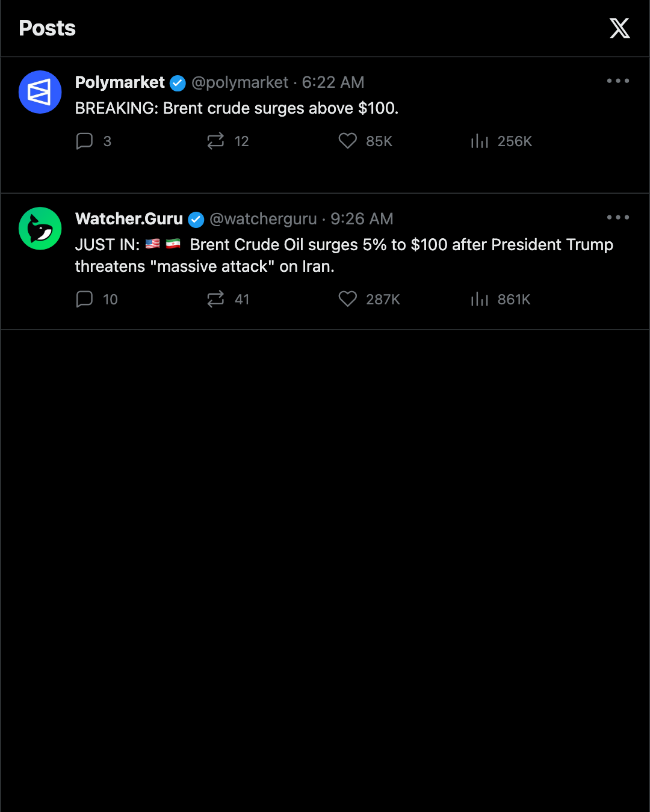650x812 pixels.
Task: Click the Watcher.Guru display name
Action: pyautogui.click(x=129, y=219)
